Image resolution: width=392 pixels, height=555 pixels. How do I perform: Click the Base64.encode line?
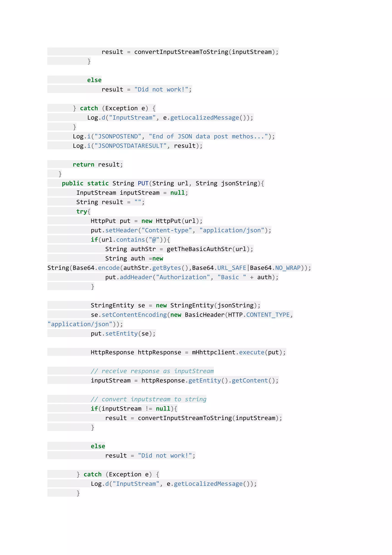coord(179,268)
